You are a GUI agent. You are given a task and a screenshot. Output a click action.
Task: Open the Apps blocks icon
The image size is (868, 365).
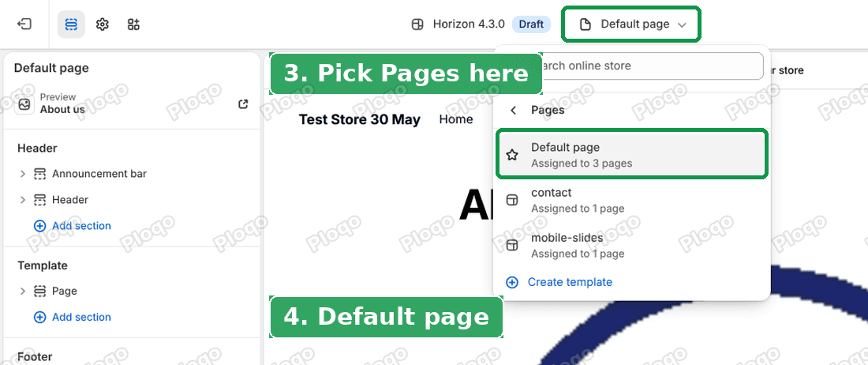coord(133,24)
